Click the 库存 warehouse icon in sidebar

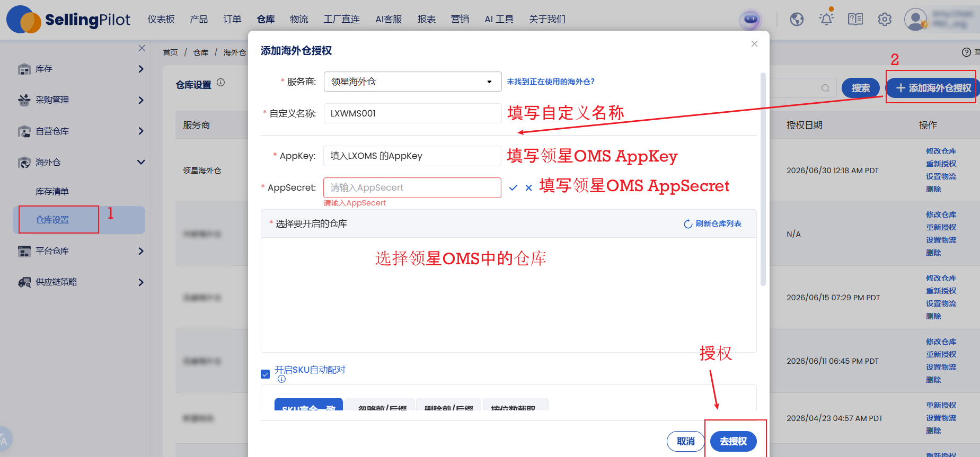click(24, 69)
